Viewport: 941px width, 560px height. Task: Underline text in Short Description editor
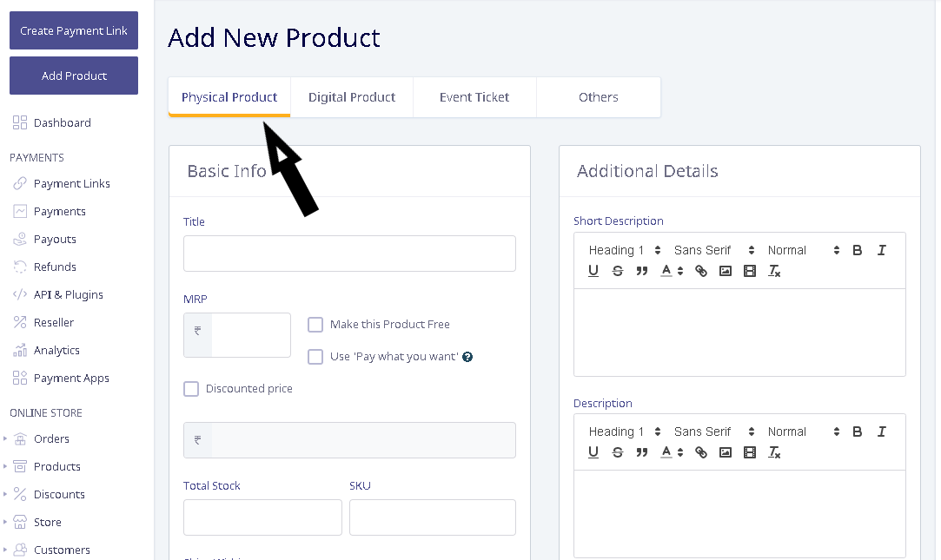click(593, 271)
